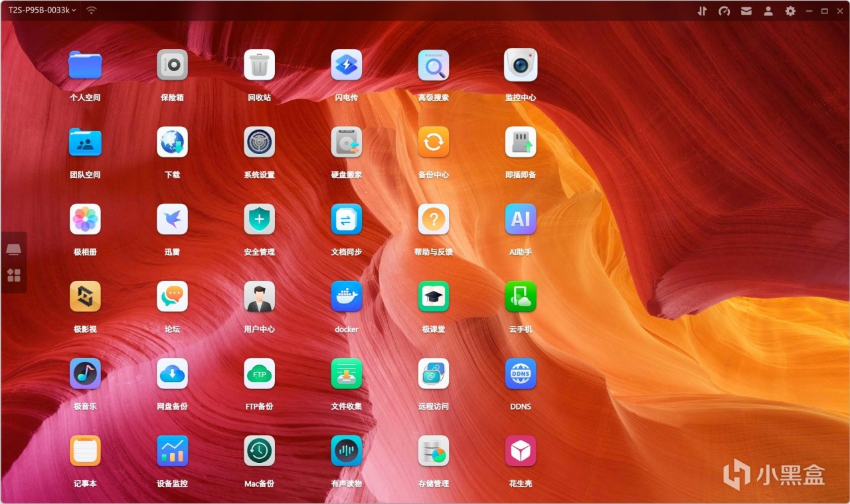Launch the AI助手 assistant app
850x504 pixels.
click(x=521, y=219)
